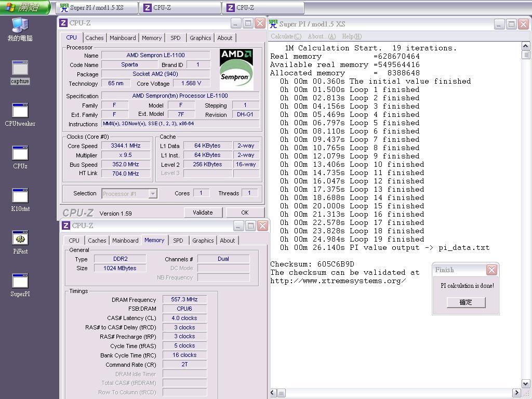Image resolution: width=532 pixels, height=399 pixels.
Task: Select first CPU-Z taskbar button
Action: point(180,8)
